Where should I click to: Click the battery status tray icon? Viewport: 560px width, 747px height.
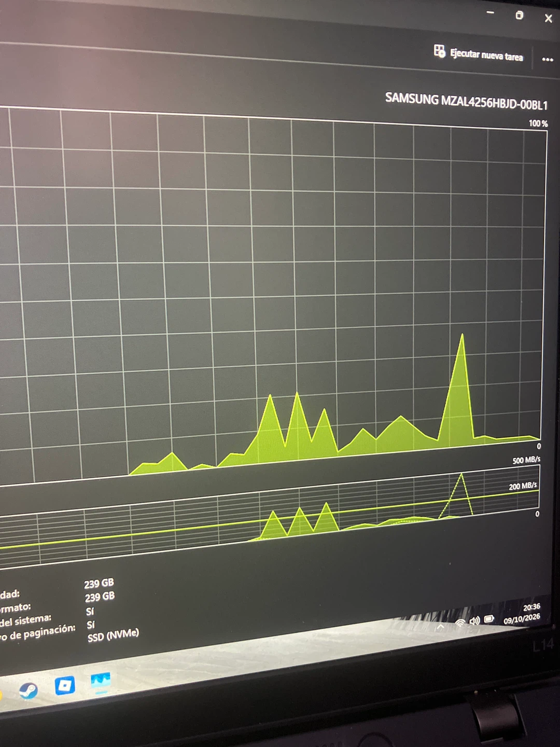(489, 618)
